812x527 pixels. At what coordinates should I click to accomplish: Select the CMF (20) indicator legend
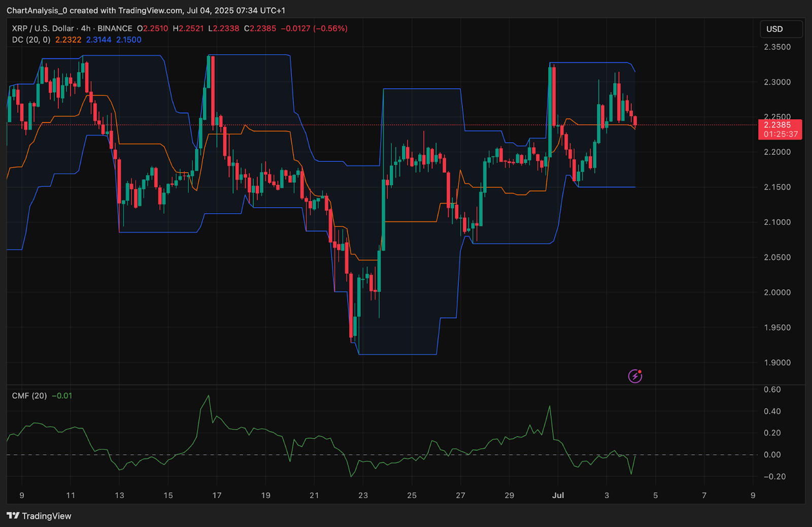(x=29, y=396)
